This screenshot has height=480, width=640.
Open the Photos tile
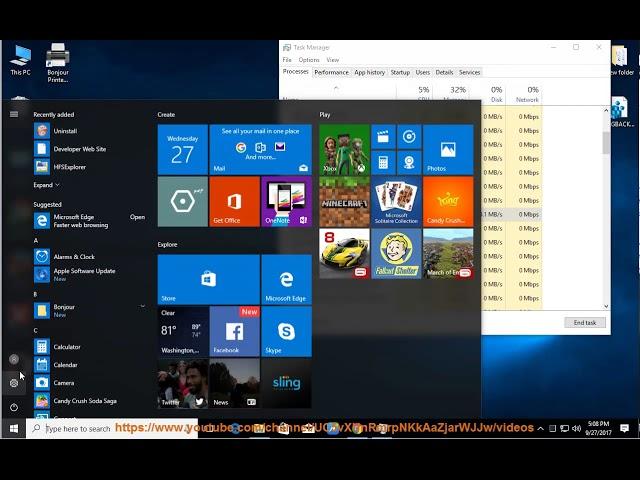click(448, 150)
